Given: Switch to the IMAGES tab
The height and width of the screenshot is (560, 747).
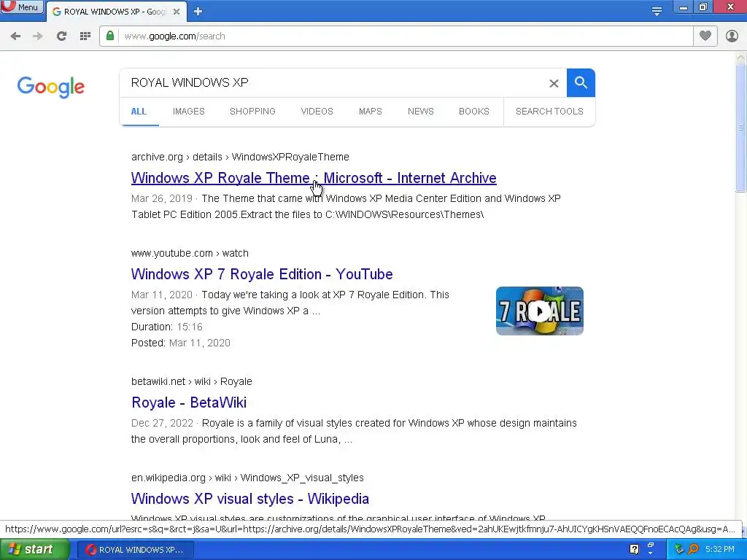Looking at the screenshot, I should tap(189, 112).
